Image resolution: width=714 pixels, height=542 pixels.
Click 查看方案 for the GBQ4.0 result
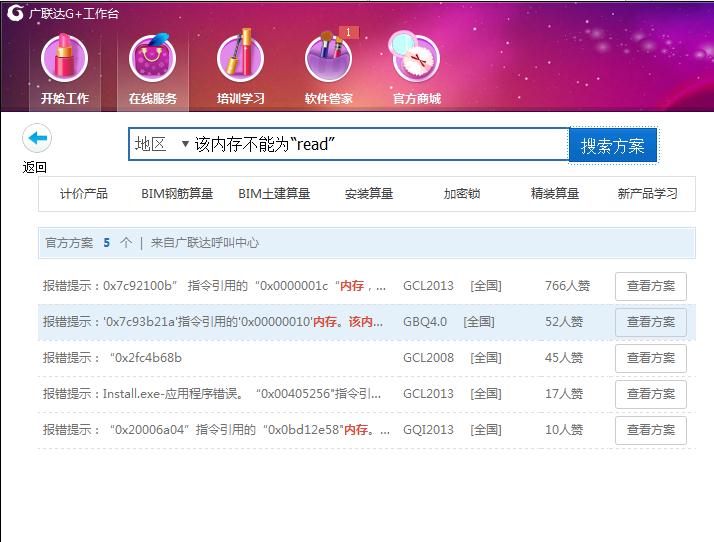[651, 322]
